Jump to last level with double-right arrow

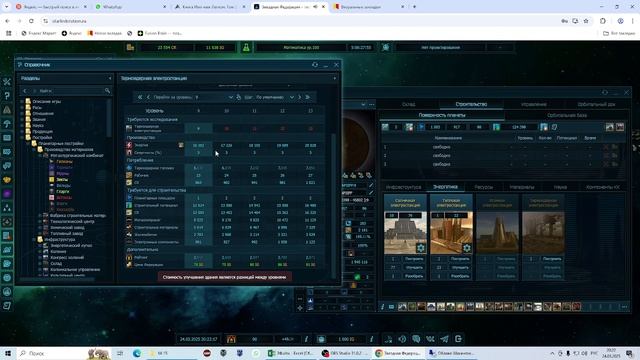(x=308, y=97)
